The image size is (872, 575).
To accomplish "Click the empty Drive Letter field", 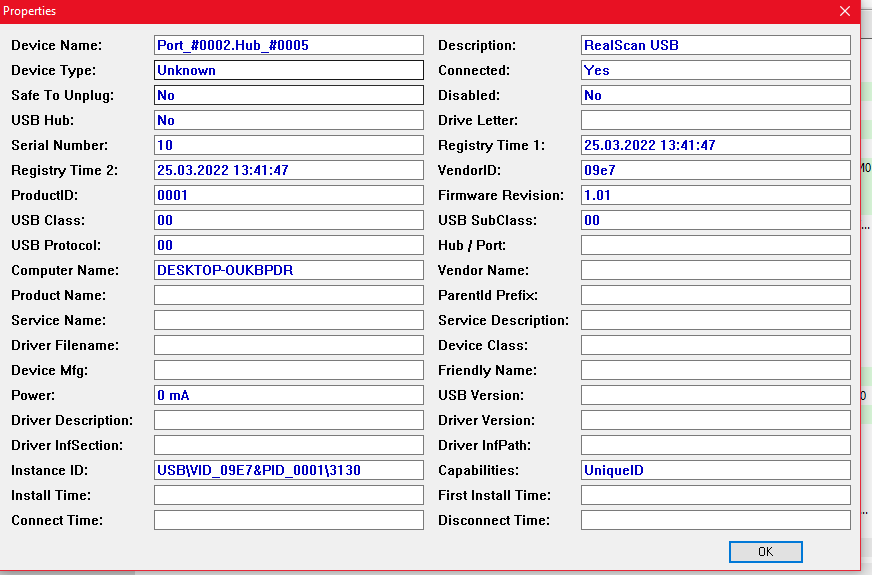I will click(716, 120).
